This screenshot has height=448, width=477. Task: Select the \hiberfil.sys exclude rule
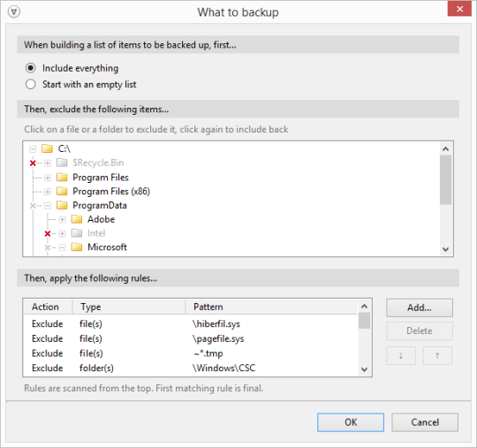[191, 323]
